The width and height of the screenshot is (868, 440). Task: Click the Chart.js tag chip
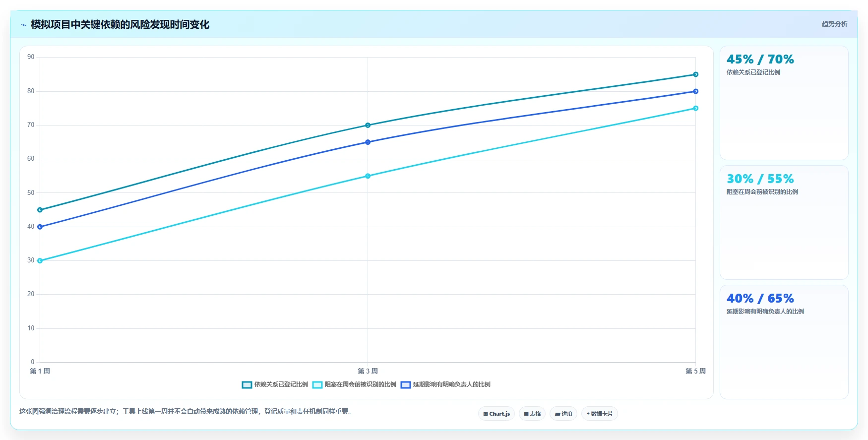(496, 414)
